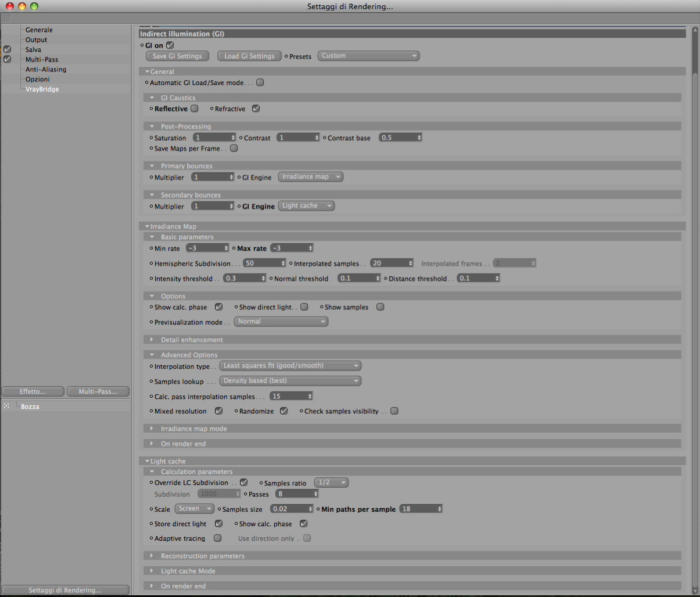Disable the GI on checkbox
This screenshot has width=700, height=597.
tap(170, 45)
